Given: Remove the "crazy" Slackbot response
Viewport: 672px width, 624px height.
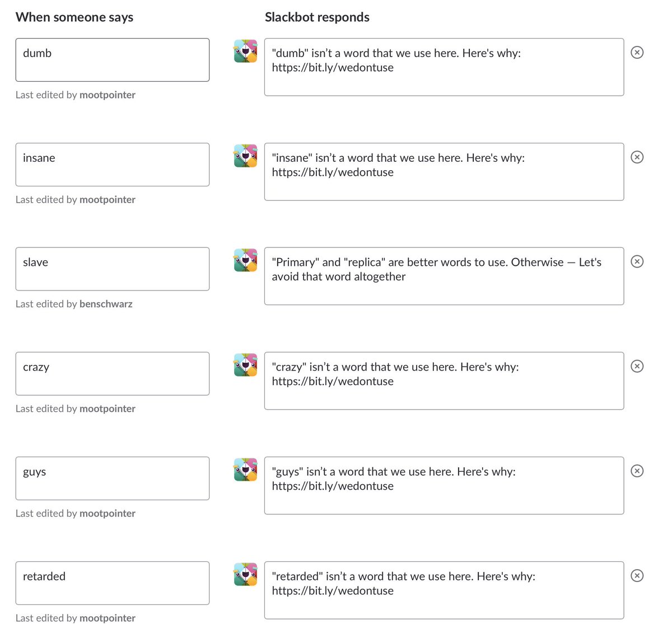Looking at the screenshot, I should pyautogui.click(x=637, y=367).
